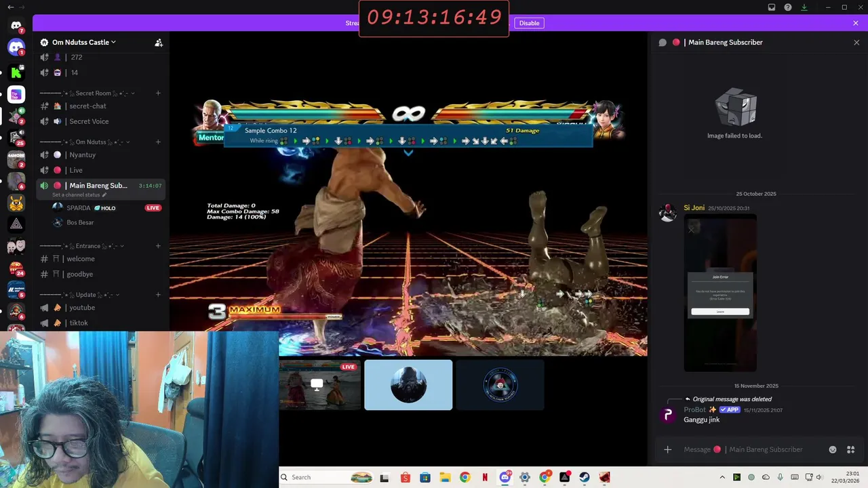The width and height of the screenshot is (868, 488).
Task: Open File Explorer from the taskbar
Action: tap(445, 477)
